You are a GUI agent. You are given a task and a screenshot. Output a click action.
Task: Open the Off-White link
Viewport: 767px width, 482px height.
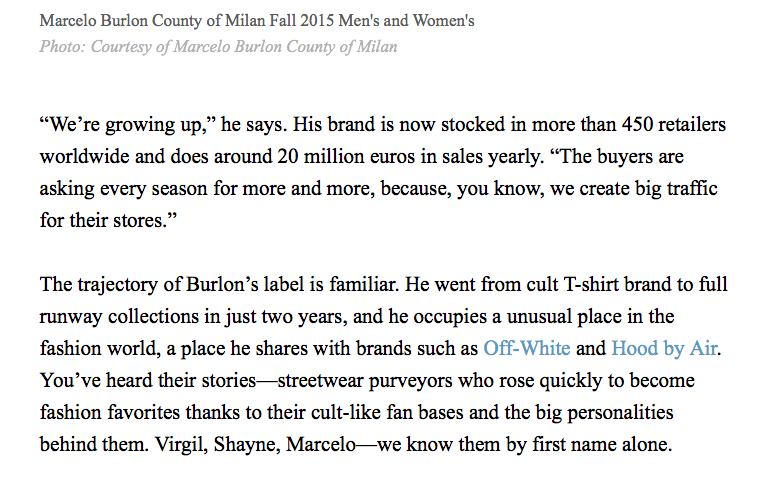point(527,348)
